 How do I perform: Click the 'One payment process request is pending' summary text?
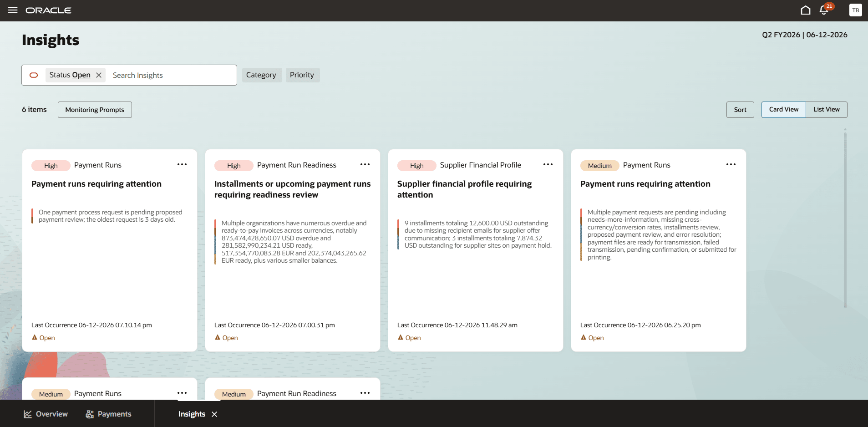click(110, 216)
